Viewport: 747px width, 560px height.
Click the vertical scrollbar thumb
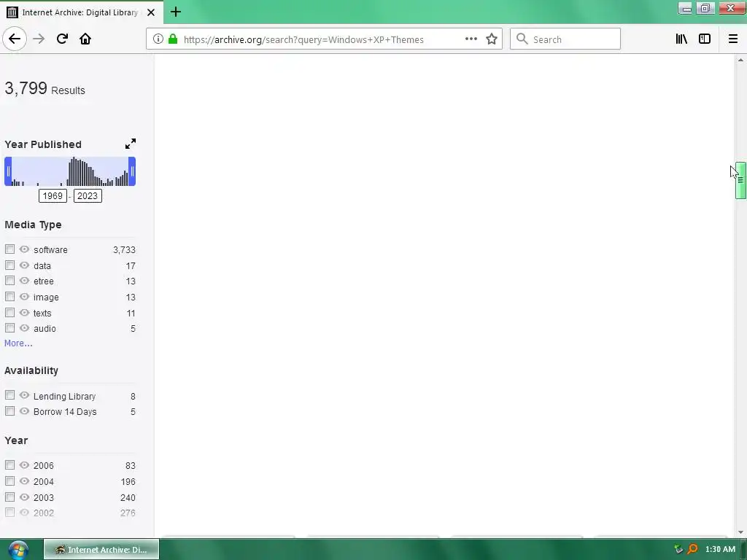(741, 181)
